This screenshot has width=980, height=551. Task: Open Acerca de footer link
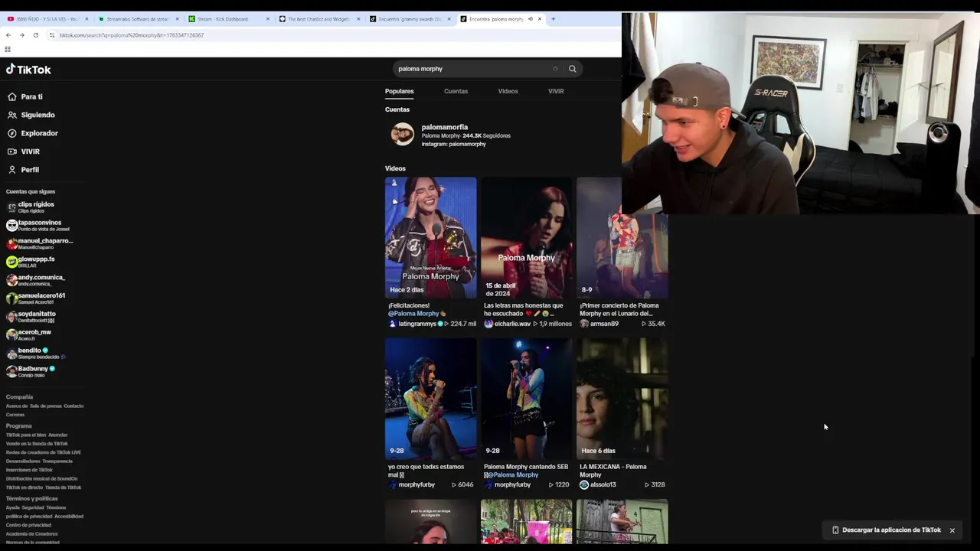16,406
